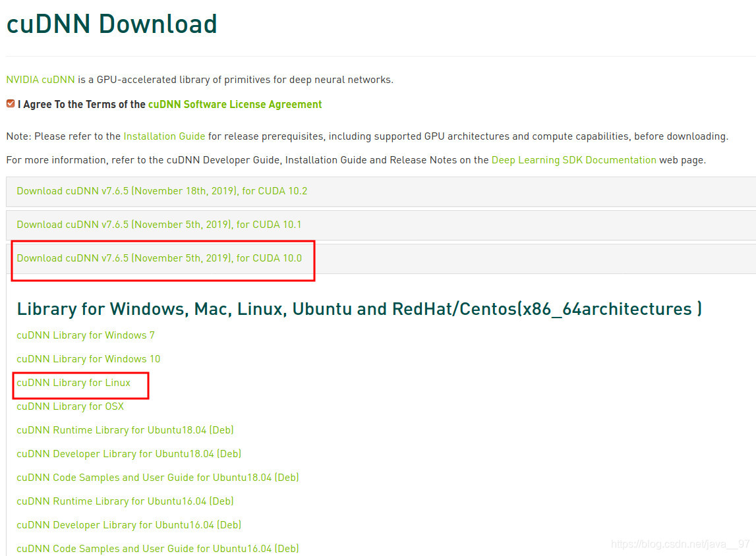756x556 pixels.
Task: Get Code Samples and User Guide for Ubuntu16.04
Action: [x=158, y=548]
